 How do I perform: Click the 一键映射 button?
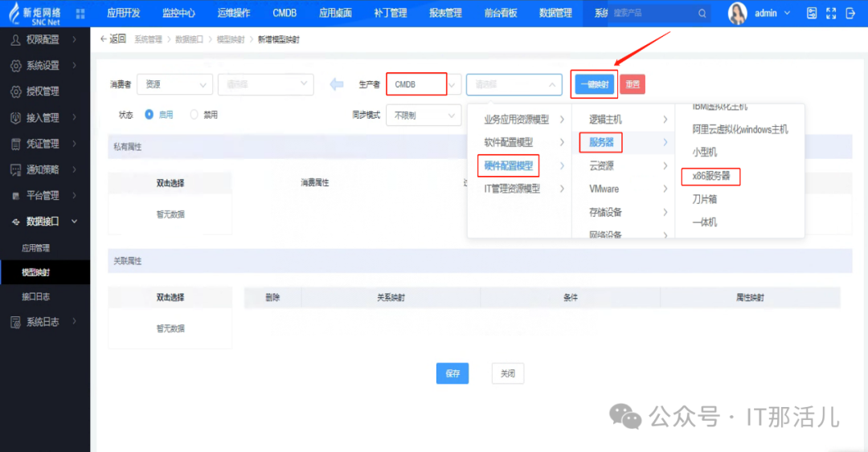pyautogui.click(x=595, y=84)
